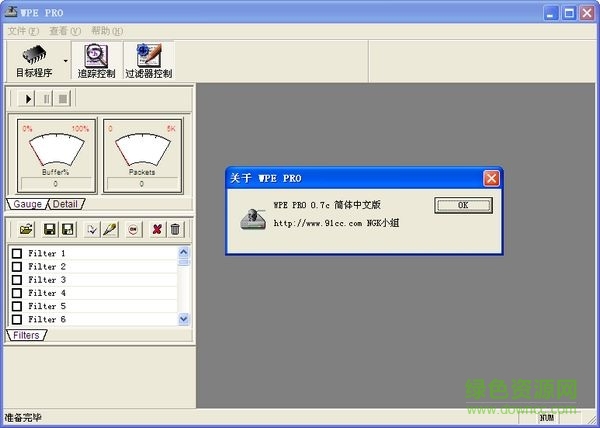Screen dimensions: 600x428
Task: Pause logging with the pause button
Action: coord(45,99)
